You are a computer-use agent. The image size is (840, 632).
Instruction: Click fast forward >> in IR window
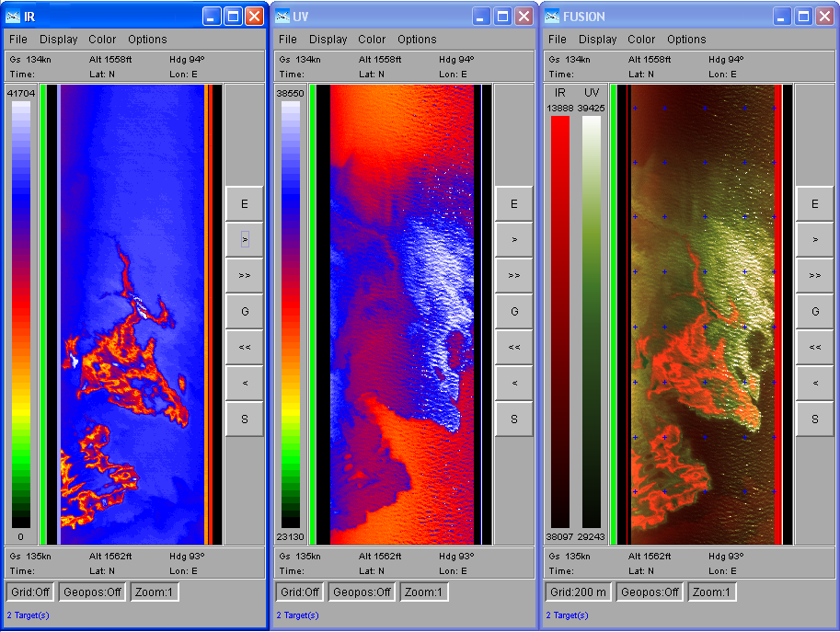click(x=245, y=275)
